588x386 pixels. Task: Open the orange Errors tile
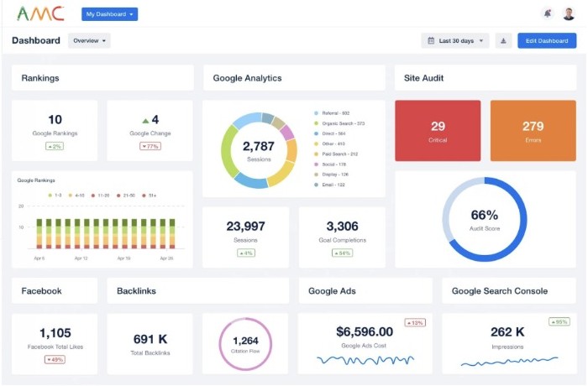[533, 130]
